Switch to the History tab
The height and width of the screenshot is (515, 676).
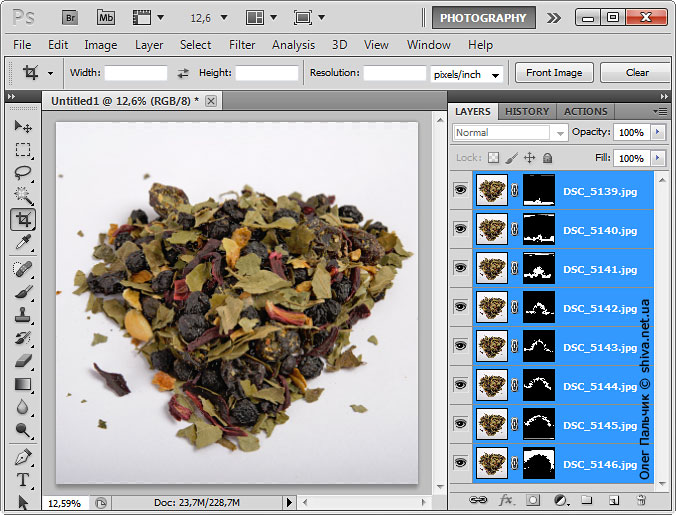[526, 111]
